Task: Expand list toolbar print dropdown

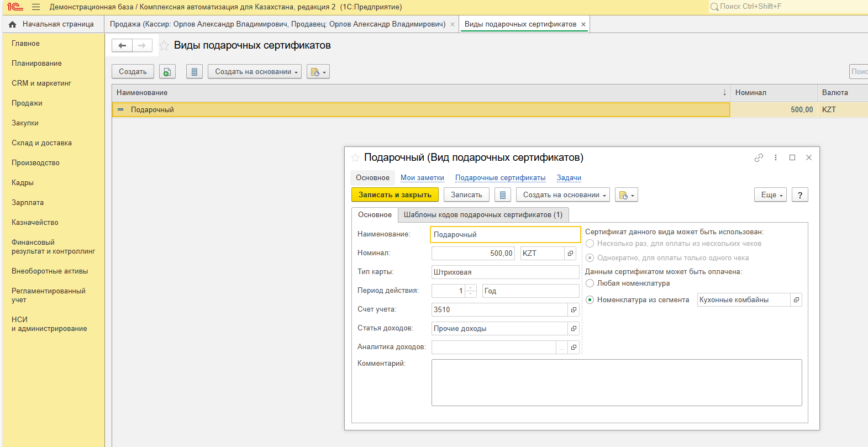Action: coord(318,72)
